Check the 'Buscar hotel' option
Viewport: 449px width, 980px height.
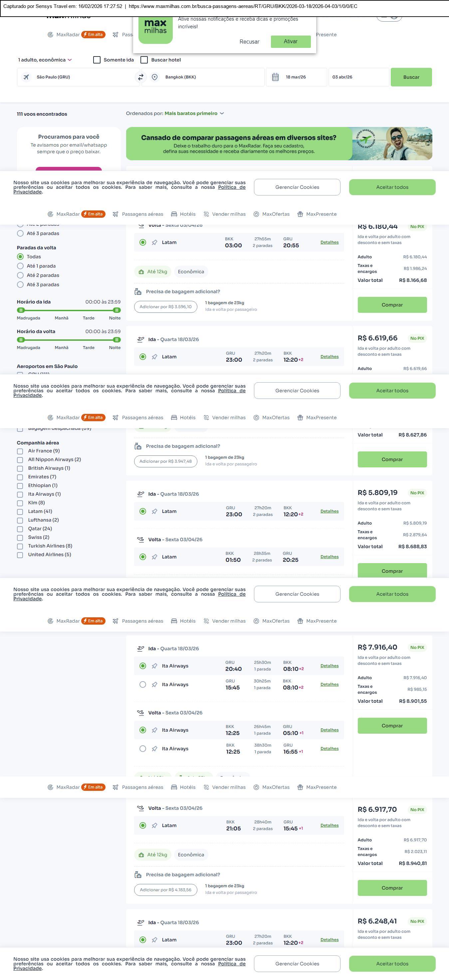point(144,60)
